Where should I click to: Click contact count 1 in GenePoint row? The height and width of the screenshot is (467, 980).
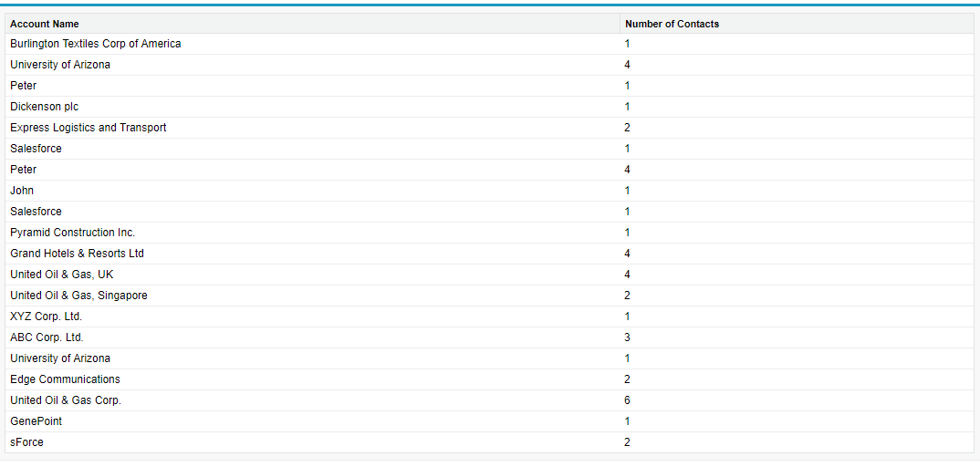[x=627, y=421]
